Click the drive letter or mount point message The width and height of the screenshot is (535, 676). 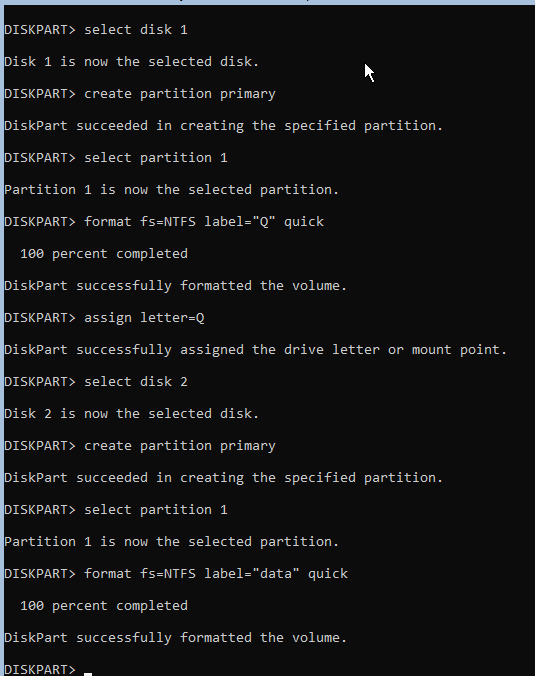tap(255, 350)
